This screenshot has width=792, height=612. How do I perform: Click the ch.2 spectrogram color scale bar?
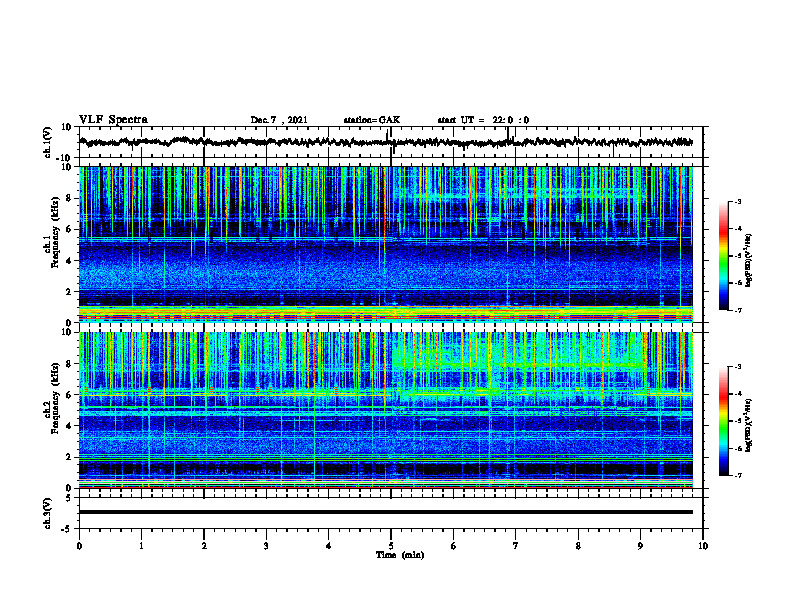pos(723,421)
